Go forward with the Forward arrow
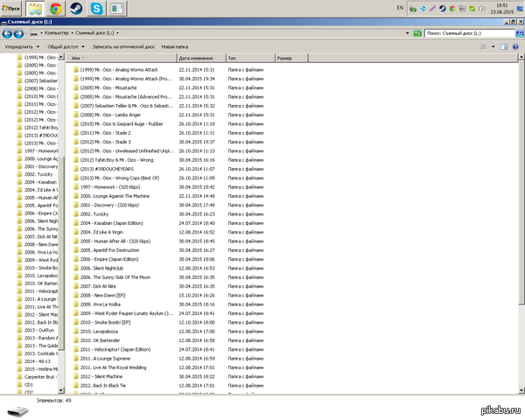The height and width of the screenshot is (420, 525). (x=18, y=33)
